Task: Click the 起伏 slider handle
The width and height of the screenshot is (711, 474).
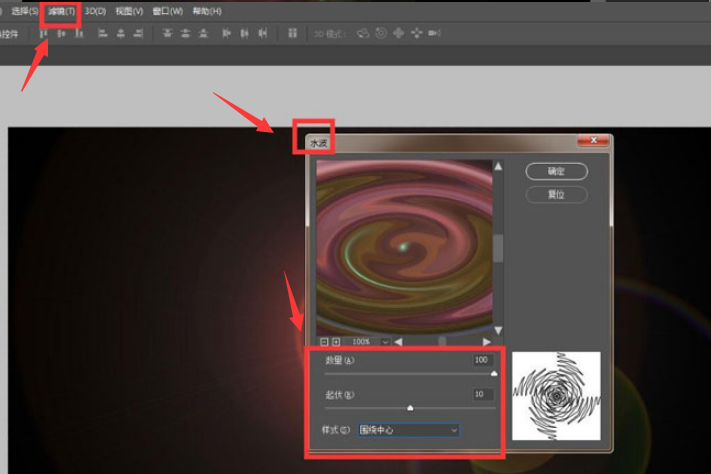Action: [410, 408]
